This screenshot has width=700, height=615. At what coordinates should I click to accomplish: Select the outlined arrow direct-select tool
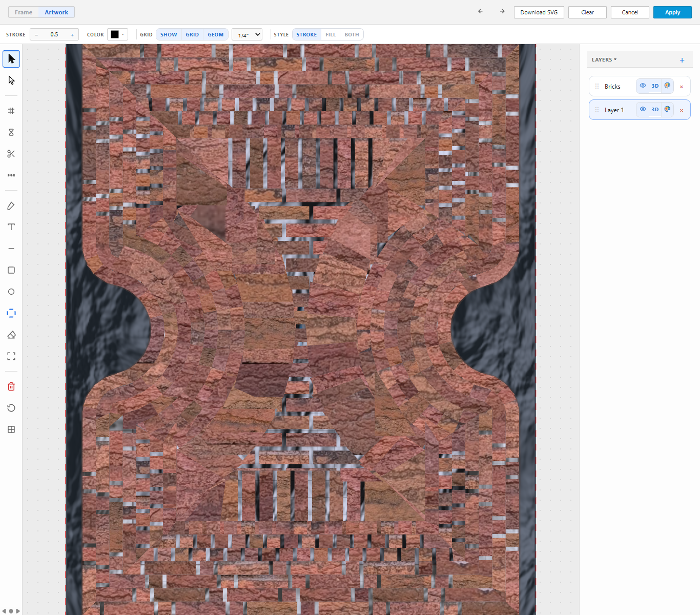11,80
